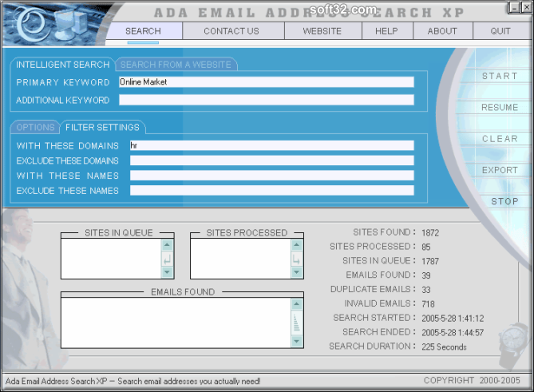
Task: Click the Duplicate Emails value 33
Action: [426, 290]
